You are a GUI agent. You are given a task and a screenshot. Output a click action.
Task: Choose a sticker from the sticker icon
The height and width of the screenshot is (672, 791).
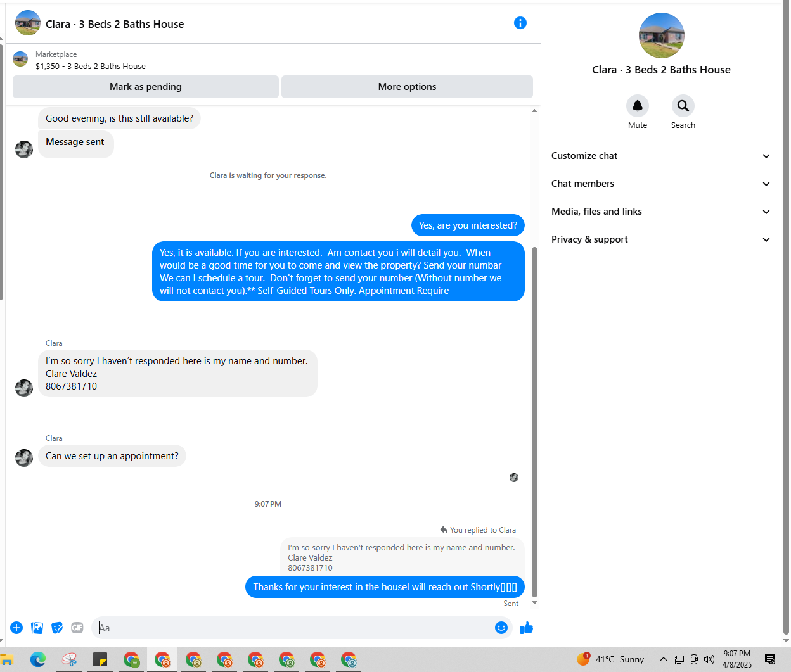tap(57, 628)
